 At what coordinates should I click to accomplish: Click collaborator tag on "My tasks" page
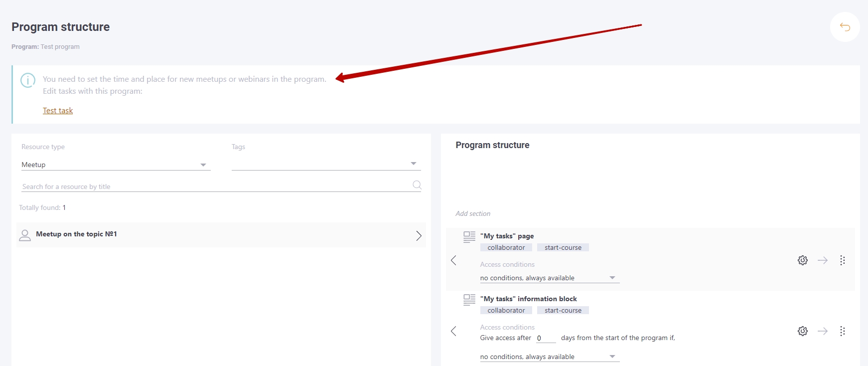(x=506, y=247)
